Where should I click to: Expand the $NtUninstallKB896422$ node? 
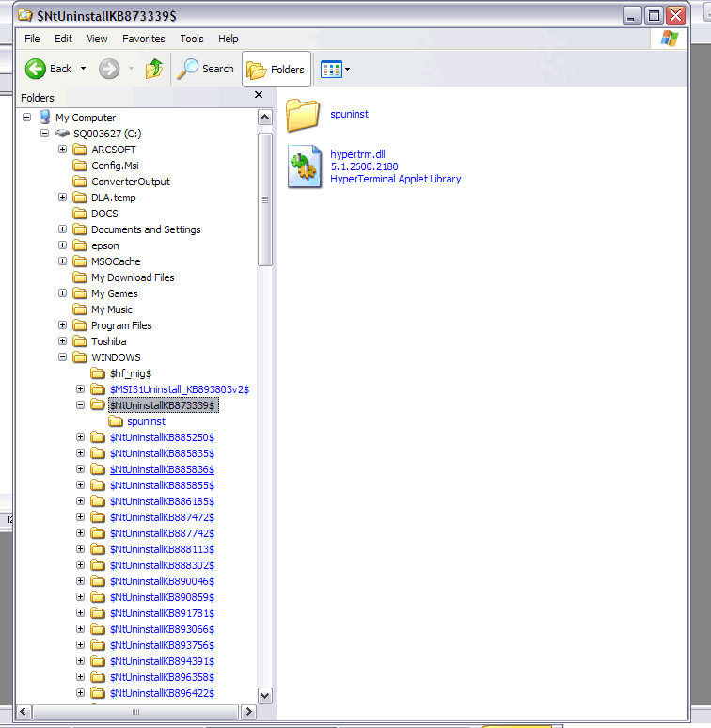[x=80, y=692]
